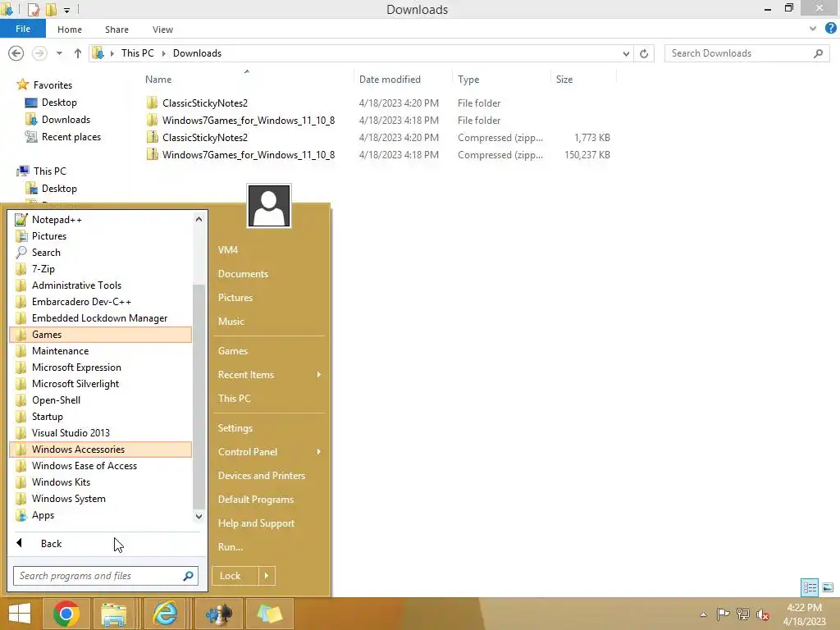The height and width of the screenshot is (630, 840).
Task: Expand the ribbon with the chevron
Action: [x=813, y=29]
